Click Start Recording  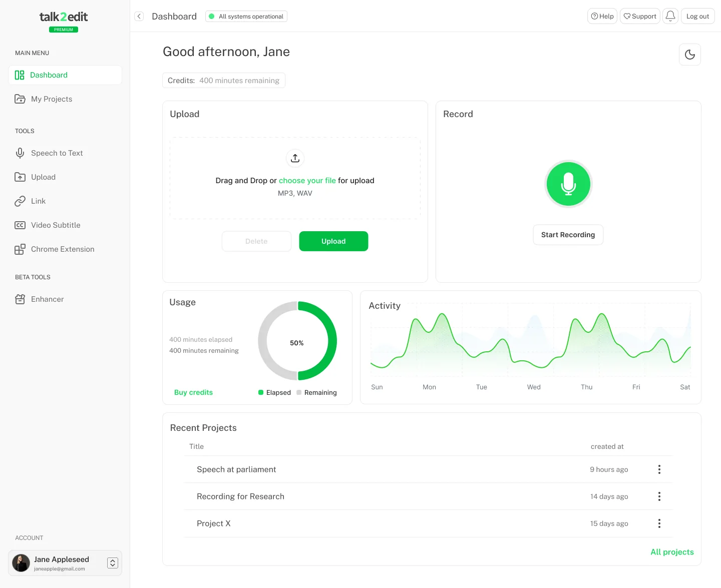568,235
